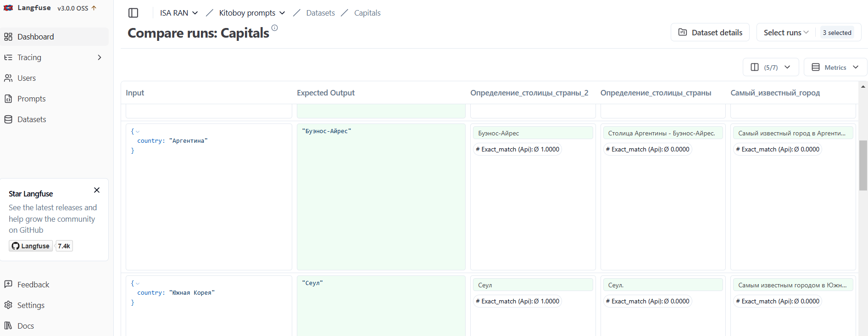Image resolution: width=868 pixels, height=336 pixels.
Task: Open the column visibility (5/7) dropdown
Action: click(771, 67)
